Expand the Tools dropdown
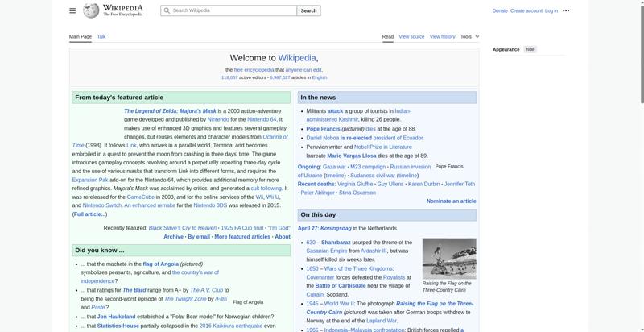Screen dimensions: 644x332 [469, 36]
